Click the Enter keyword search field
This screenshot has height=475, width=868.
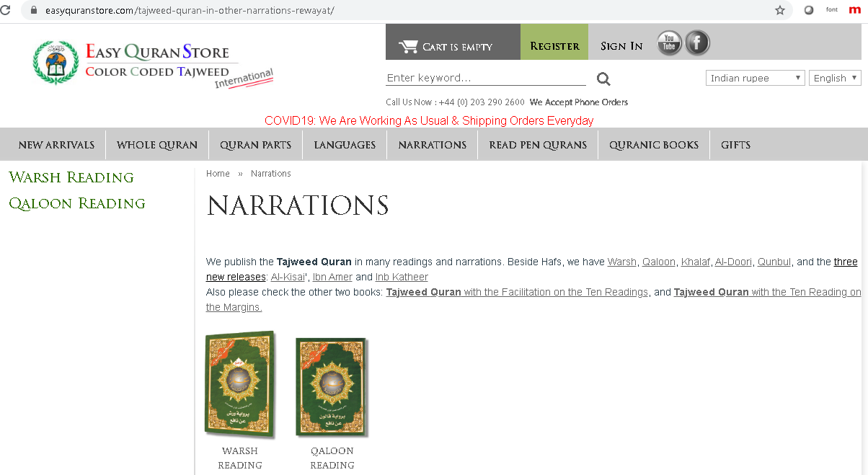point(486,78)
